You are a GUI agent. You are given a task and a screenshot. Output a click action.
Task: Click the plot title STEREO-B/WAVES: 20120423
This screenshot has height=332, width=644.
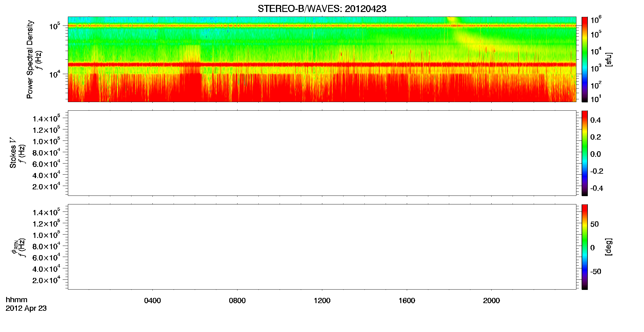(322, 9)
